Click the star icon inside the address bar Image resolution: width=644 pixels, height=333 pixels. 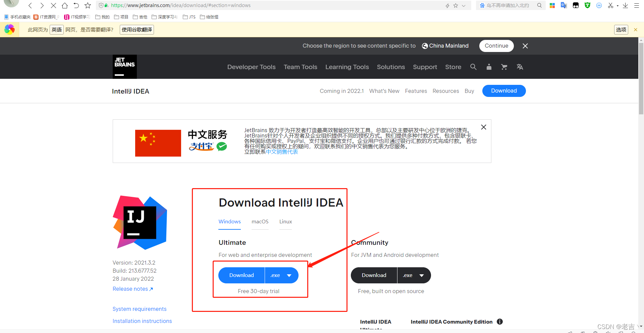click(455, 6)
